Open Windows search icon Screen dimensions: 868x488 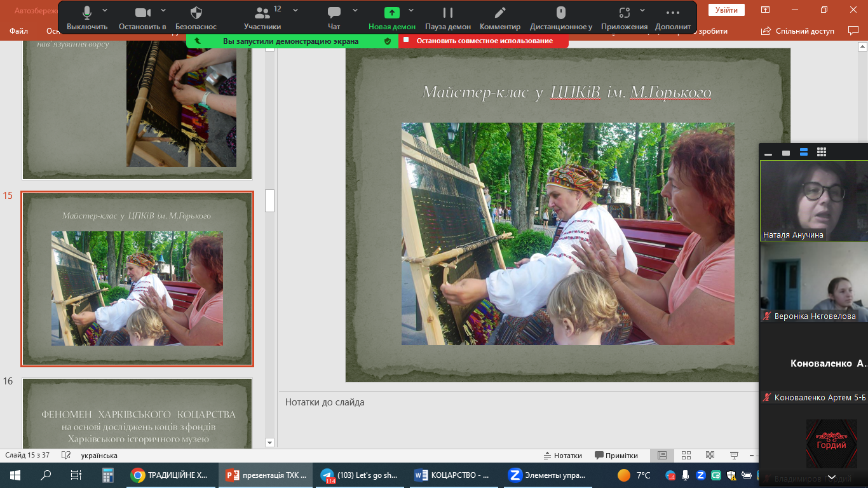(x=46, y=475)
